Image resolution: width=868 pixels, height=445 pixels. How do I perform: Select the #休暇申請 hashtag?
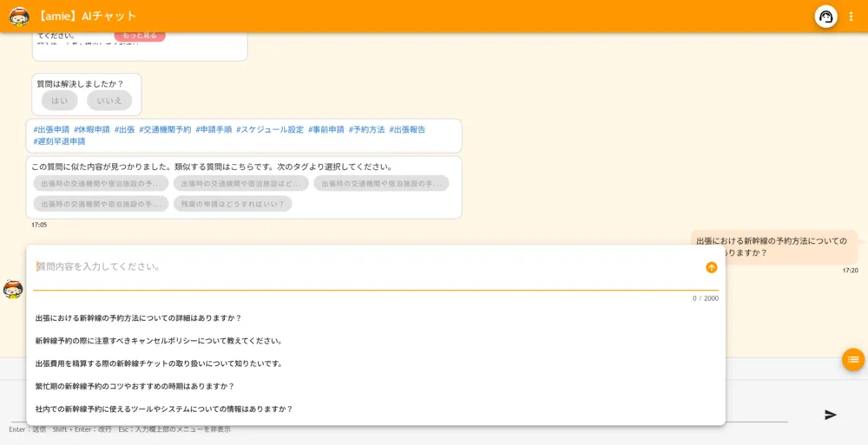pos(92,129)
